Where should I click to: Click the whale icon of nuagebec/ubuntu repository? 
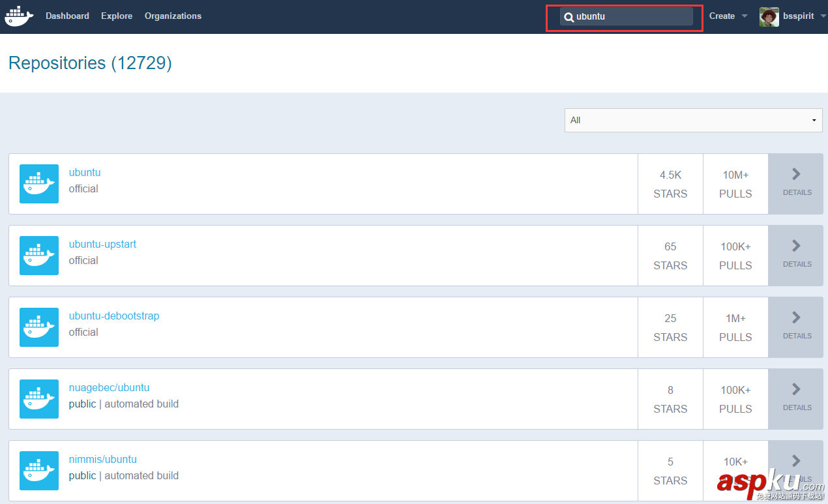(x=39, y=399)
